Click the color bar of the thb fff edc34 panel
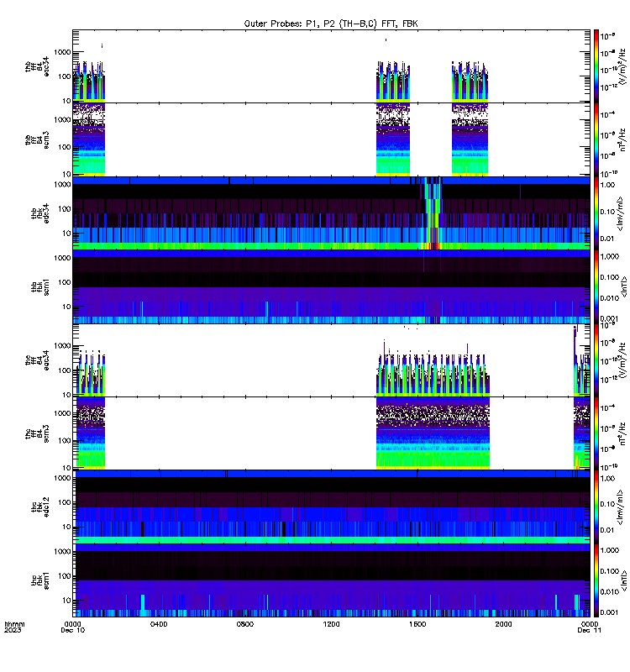The image size is (630, 672). 596,66
